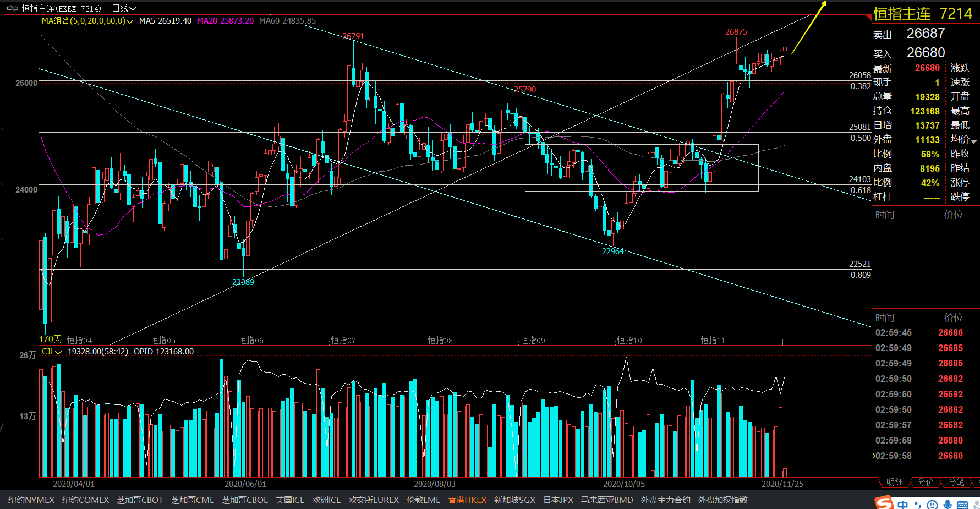980x509 pixels.
Task: Click the 最新 value 26680
Action: pyautogui.click(x=927, y=68)
